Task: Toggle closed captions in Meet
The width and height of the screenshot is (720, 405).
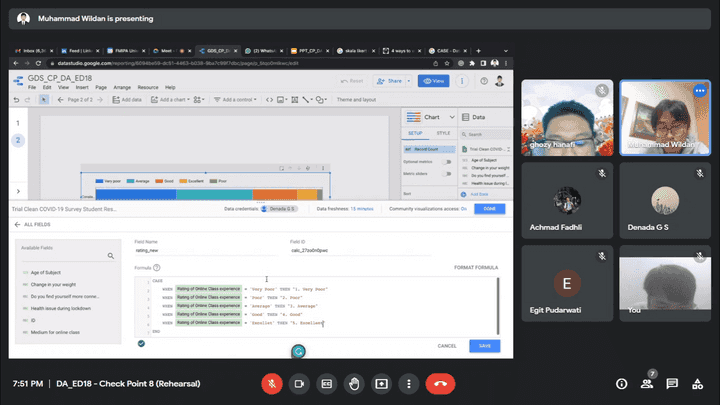Action: coord(326,383)
